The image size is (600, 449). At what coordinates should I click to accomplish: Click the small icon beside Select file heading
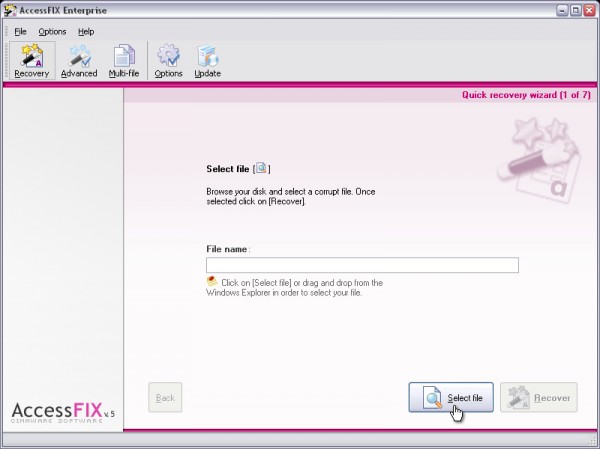(x=261, y=168)
